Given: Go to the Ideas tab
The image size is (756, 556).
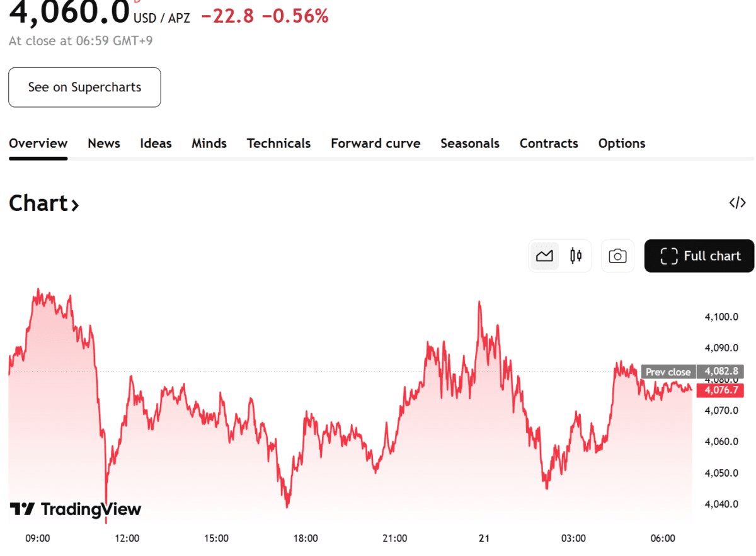Looking at the screenshot, I should pyautogui.click(x=156, y=144).
